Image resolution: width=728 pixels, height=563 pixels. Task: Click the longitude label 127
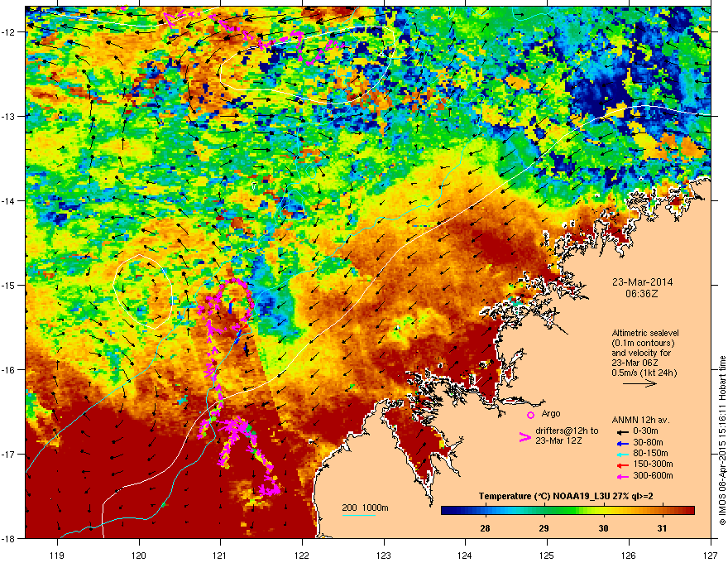(711, 555)
